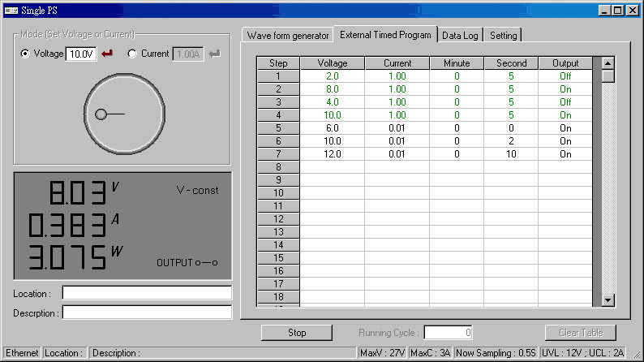Click the Location text field
The width and height of the screenshot is (644, 362).
147,293
